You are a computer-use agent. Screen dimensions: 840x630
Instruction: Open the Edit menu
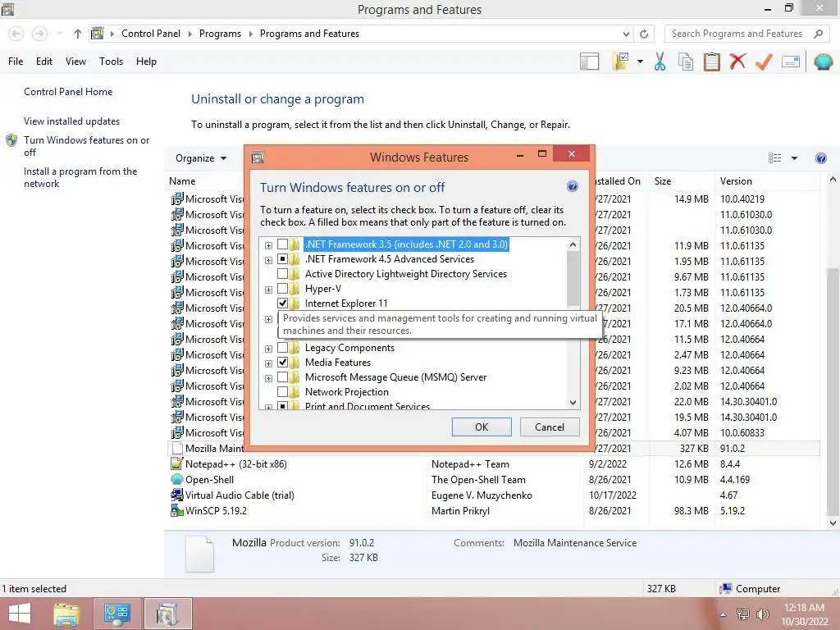(44, 62)
